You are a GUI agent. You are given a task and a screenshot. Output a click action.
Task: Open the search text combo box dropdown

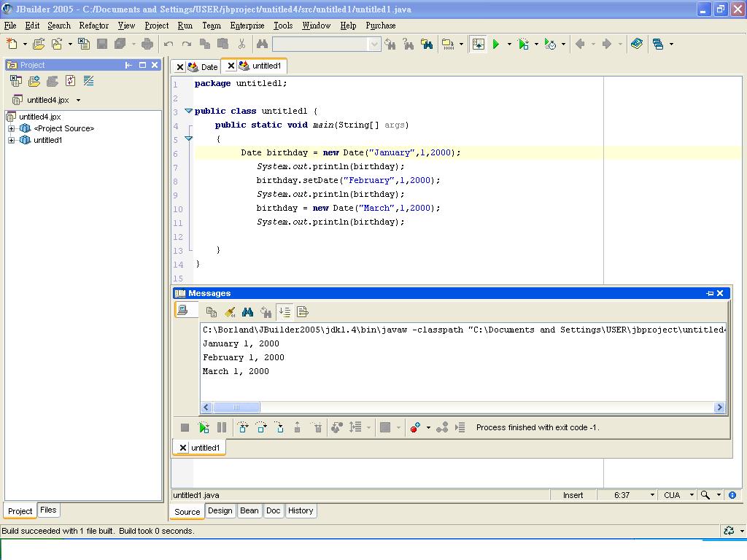pyautogui.click(x=374, y=44)
